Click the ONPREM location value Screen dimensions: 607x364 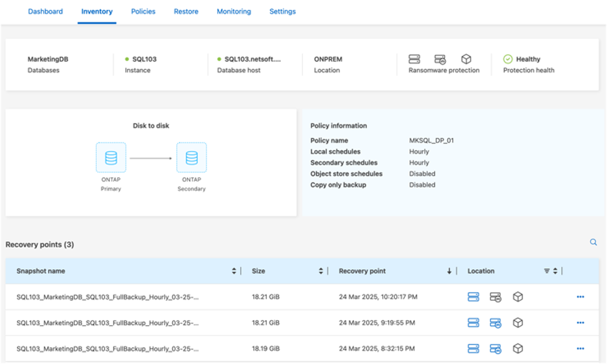click(328, 59)
